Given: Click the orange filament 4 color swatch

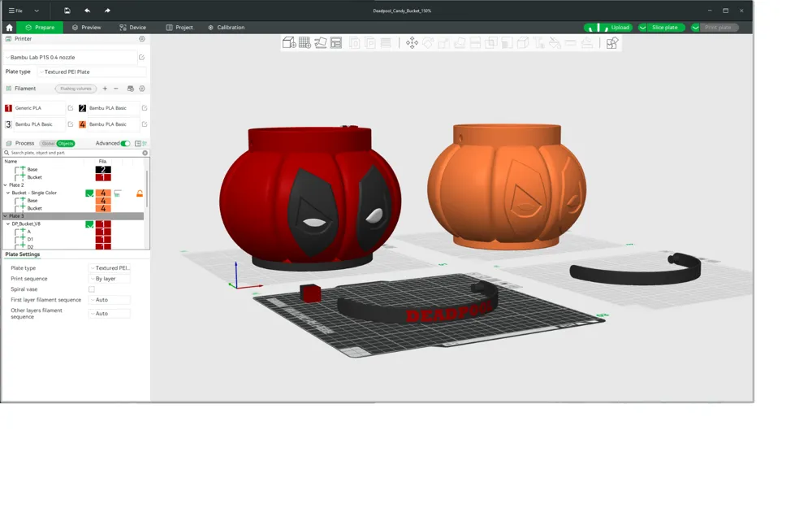Looking at the screenshot, I should coord(82,124).
